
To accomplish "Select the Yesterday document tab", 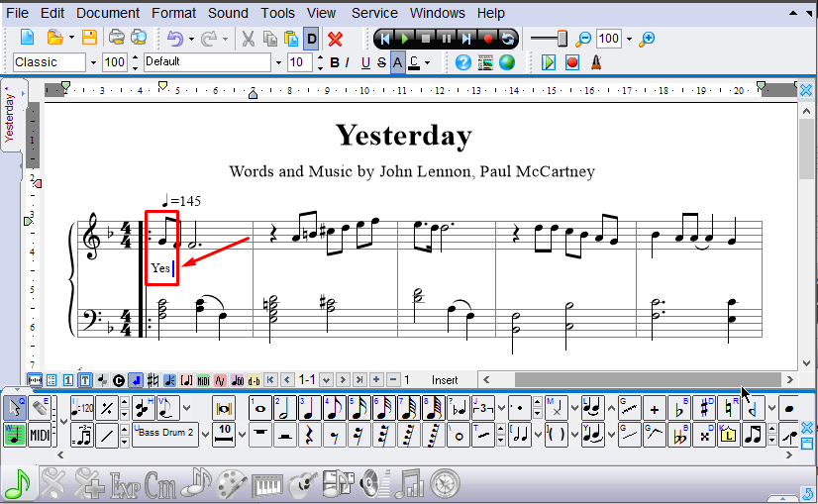I will click(11, 115).
